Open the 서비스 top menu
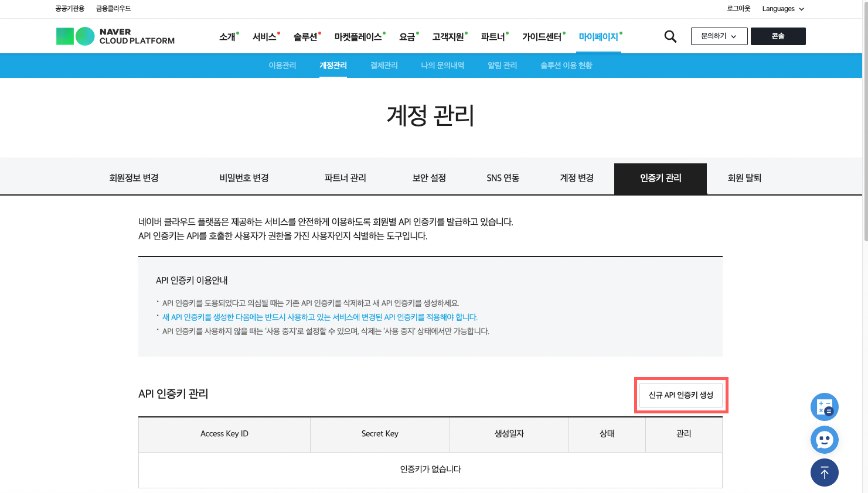Image resolution: width=868 pixels, height=493 pixels. (264, 37)
